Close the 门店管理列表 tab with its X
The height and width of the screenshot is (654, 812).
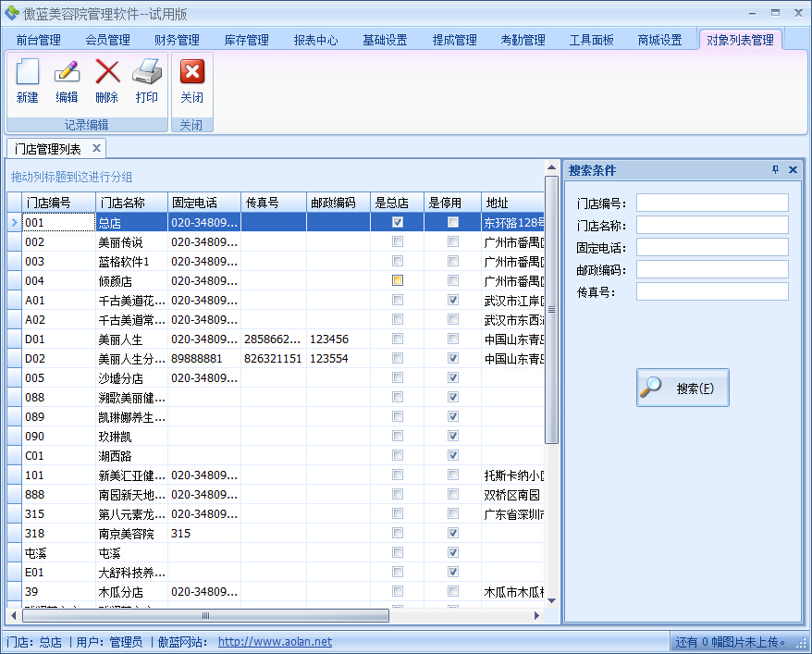pos(95,148)
